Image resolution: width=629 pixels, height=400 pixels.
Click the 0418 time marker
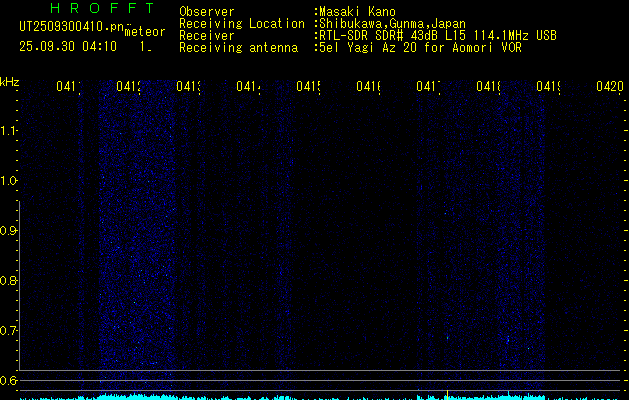click(x=488, y=86)
